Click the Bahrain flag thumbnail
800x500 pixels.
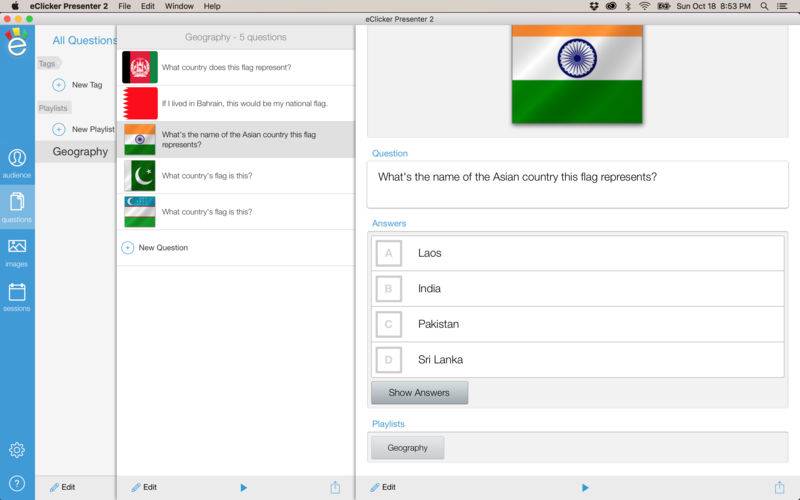pyautogui.click(x=140, y=103)
